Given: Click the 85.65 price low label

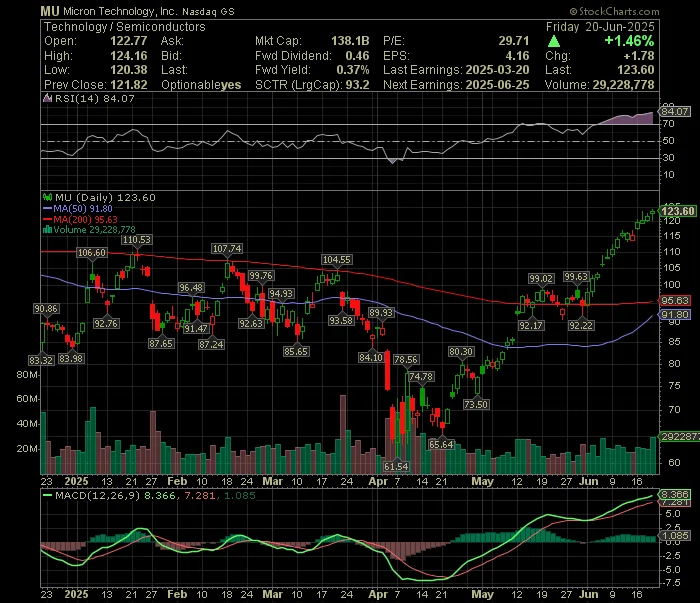Looking at the screenshot, I should point(296,351).
